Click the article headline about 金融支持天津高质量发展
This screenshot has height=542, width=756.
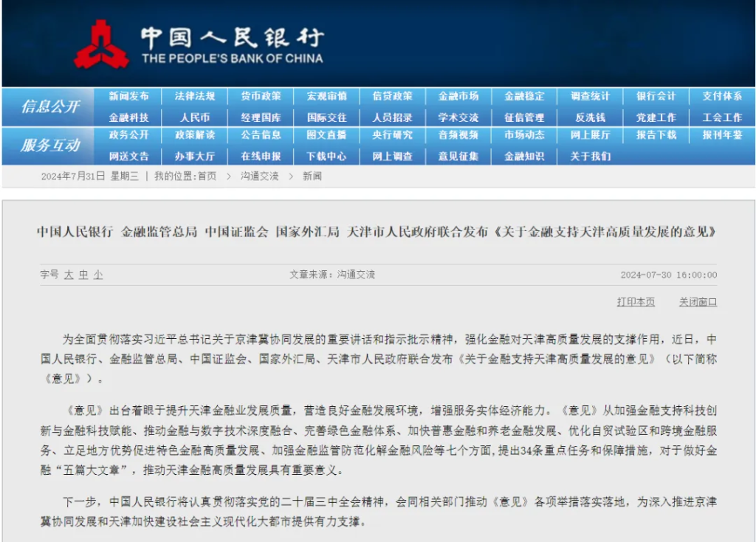pos(377,232)
